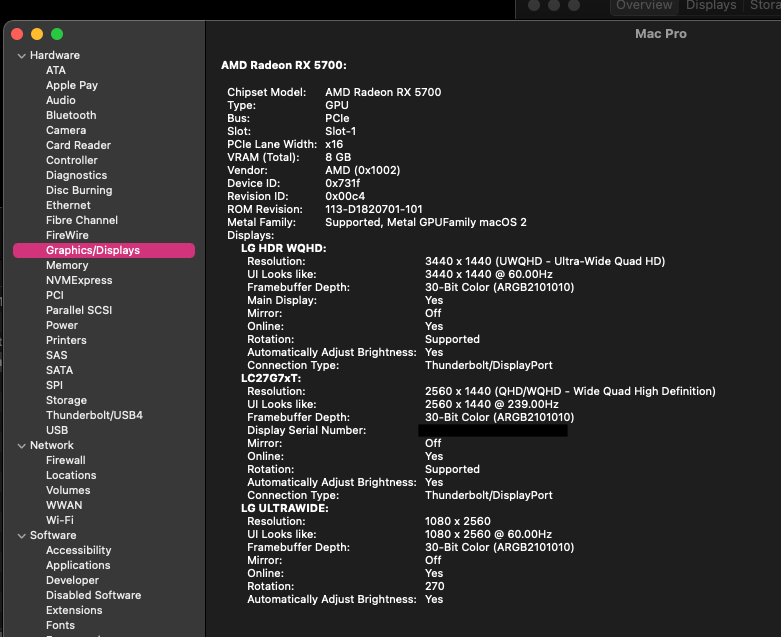The height and width of the screenshot is (637, 781).
Task: Select FireWire in the sidebar
Action: click(x=67, y=235)
